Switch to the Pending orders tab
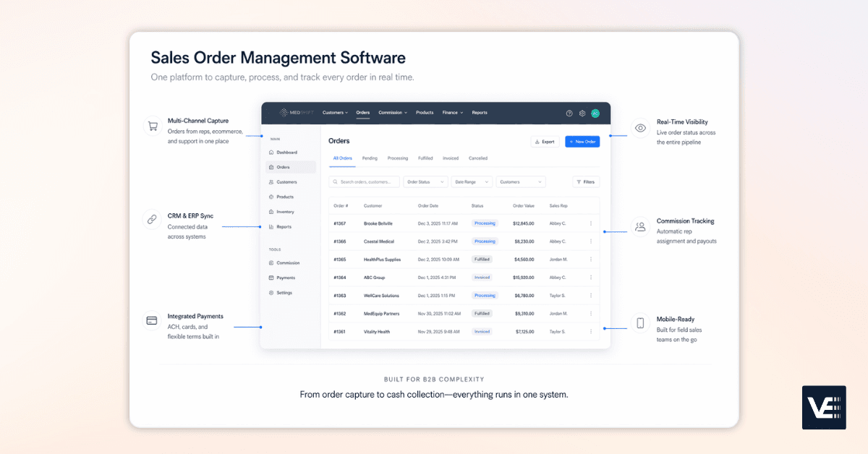868x454 pixels. 370,158
